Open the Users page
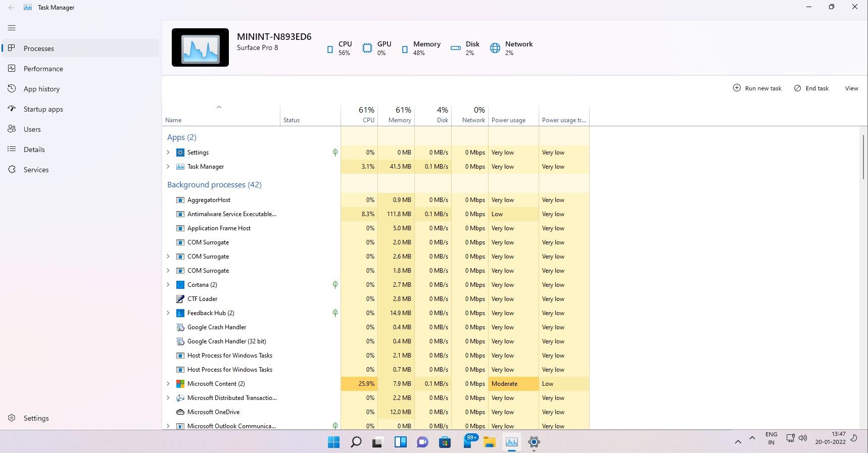This screenshot has width=868, height=453. point(32,129)
